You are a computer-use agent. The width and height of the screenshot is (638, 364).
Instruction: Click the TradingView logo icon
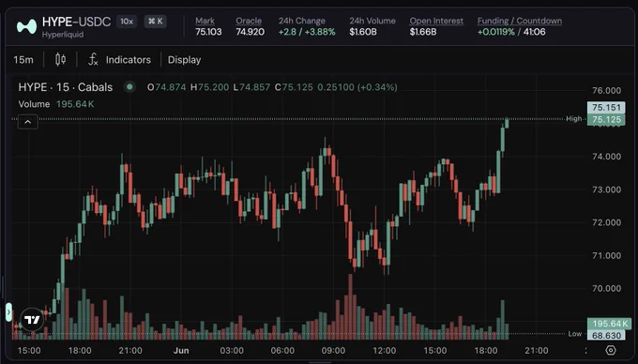pos(32,320)
